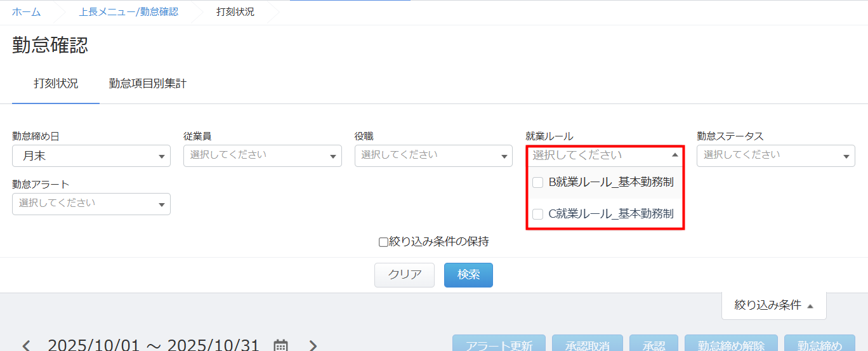The height and width of the screenshot is (351, 868).
Task: Click the 就業ルール search input field
Action: click(596, 155)
